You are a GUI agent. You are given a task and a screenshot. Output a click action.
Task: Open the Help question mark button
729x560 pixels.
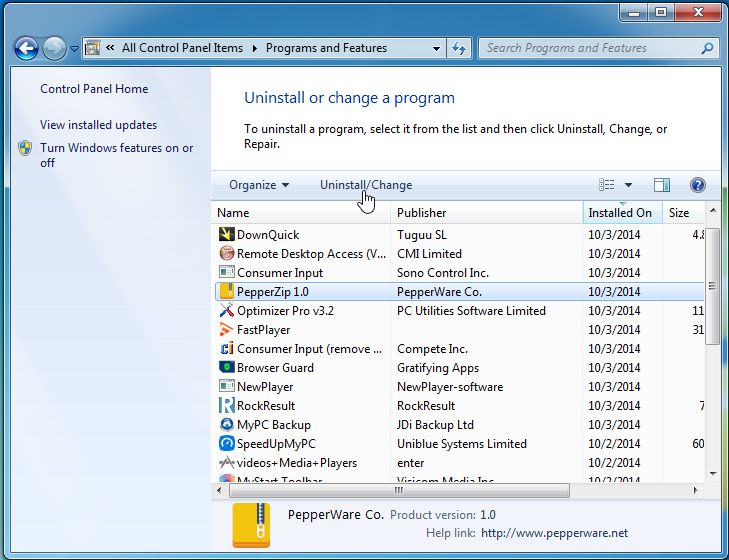pos(697,185)
